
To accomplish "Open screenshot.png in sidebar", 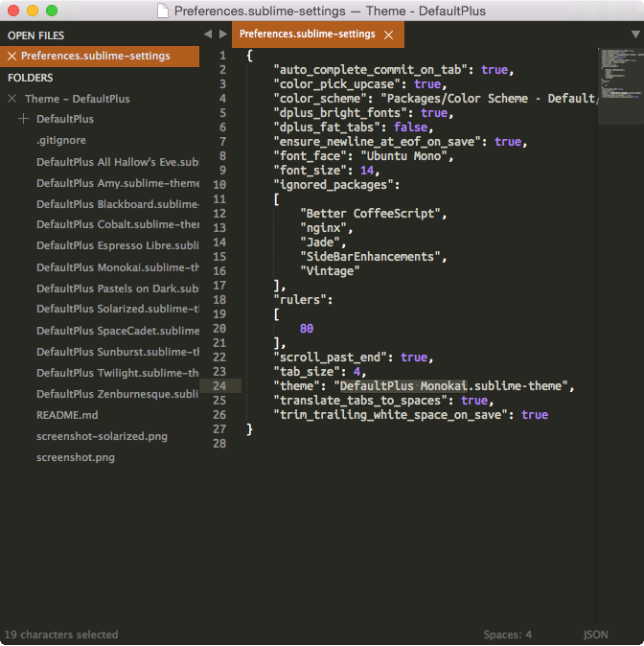I will point(76,457).
